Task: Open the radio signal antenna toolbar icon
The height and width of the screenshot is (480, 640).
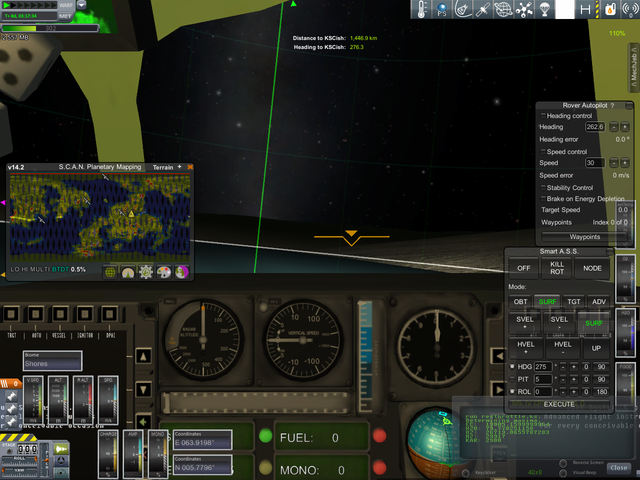Action: pyautogui.click(x=630, y=9)
